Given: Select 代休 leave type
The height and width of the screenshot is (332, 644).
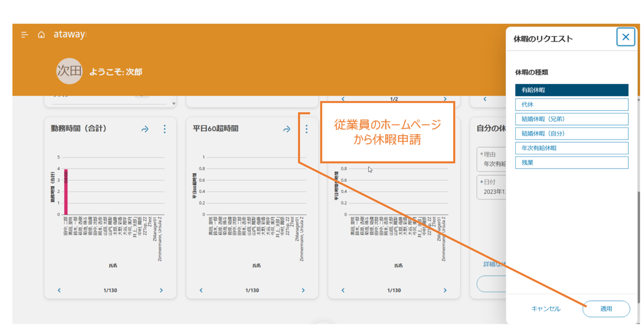Looking at the screenshot, I should pyautogui.click(x=571, y=105).
